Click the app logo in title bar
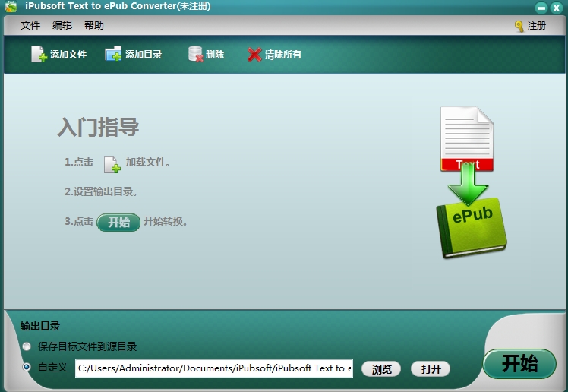Screen dimensions: 568x392 (11, 6)
